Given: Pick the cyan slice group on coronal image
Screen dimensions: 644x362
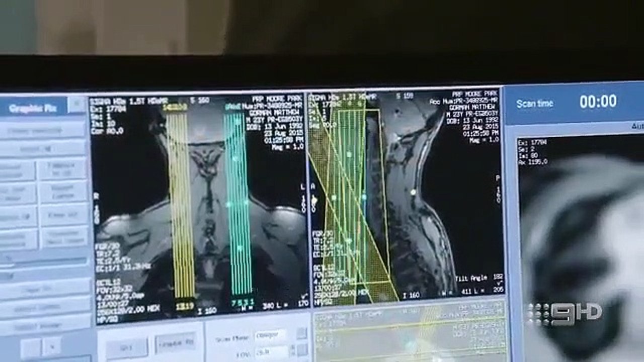Looking at the screenshot, I should 237,204.
